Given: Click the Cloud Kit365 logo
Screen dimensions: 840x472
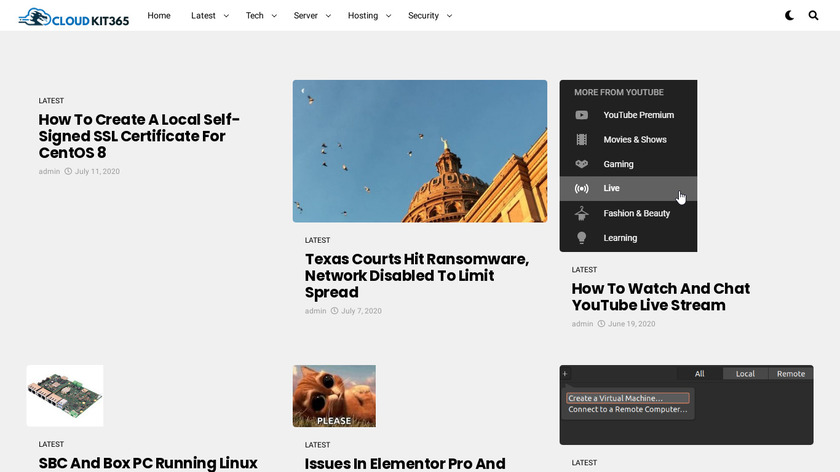Looking at the screenshot, I should (x=74, y=16).
